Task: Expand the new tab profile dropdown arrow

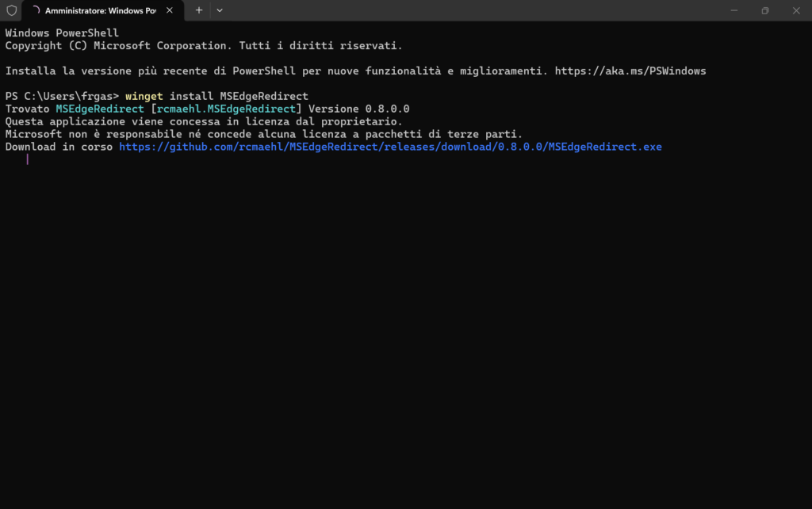Action: pos(220,10)
